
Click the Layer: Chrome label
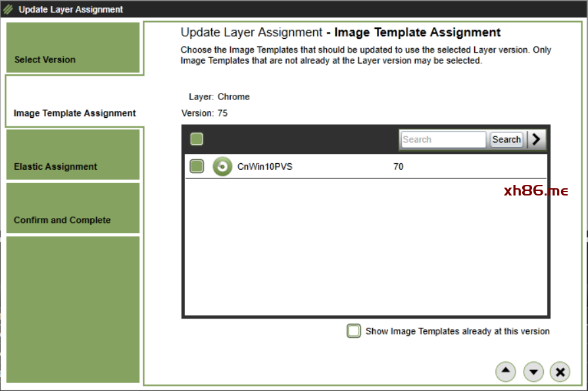[x=219, y=97]
